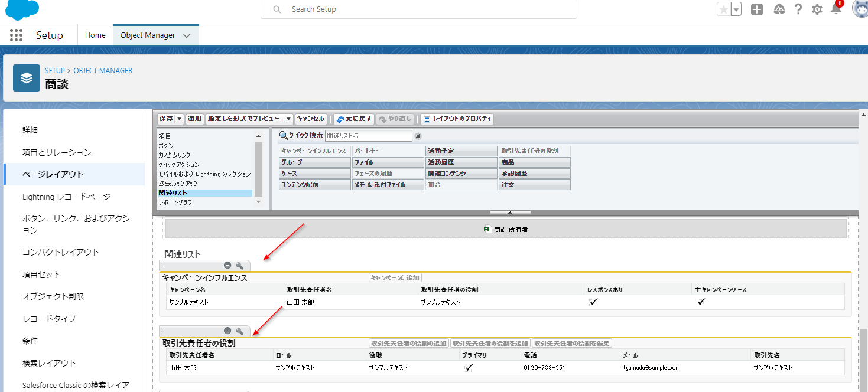The image size is (868, 392).
Task: Click the 適用 button
Action: (x=194, y=119)
